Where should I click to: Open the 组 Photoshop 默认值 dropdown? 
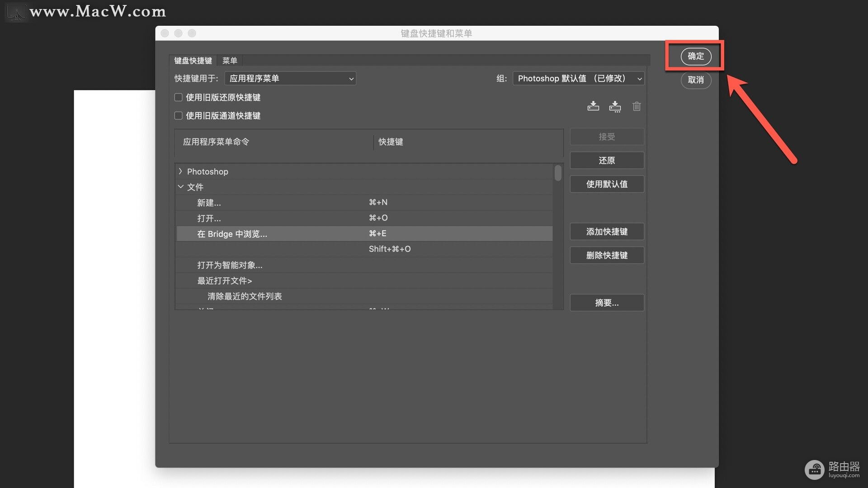coord(579,79)
